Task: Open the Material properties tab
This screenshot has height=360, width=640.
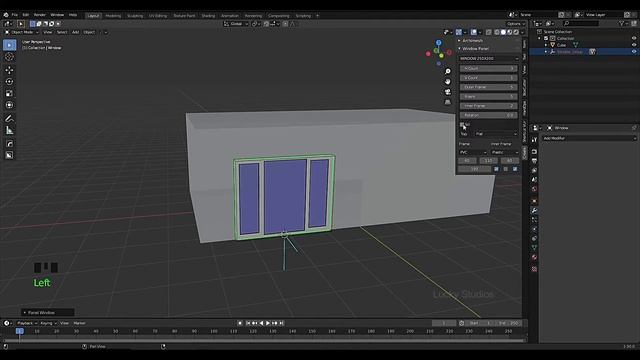Action: click(534, 258)
